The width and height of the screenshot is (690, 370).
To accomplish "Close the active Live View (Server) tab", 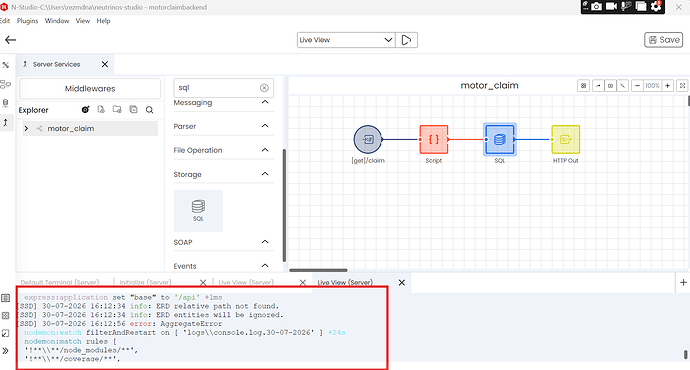I will point(402,282).
